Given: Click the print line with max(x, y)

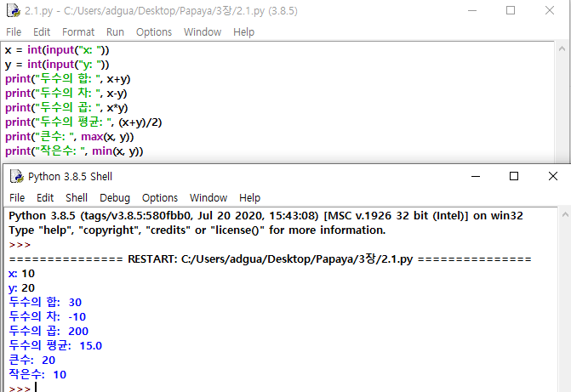Looking at the screenshot, I should pos(69,137).
